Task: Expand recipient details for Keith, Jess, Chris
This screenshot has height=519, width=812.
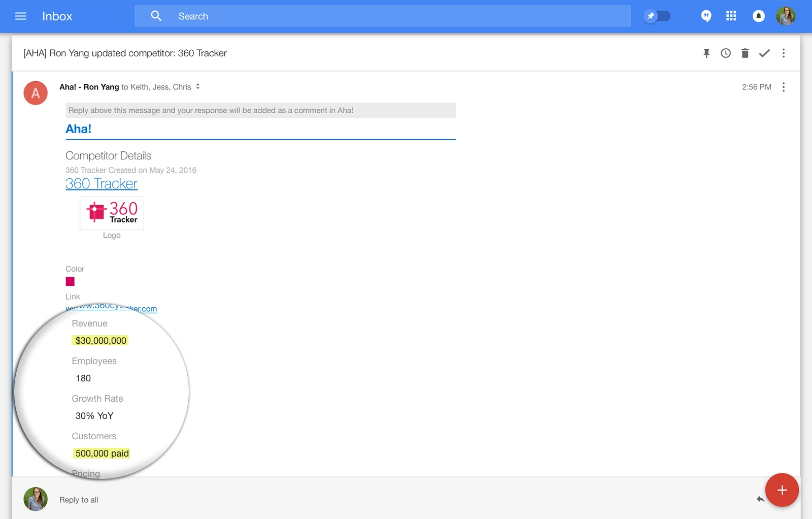Action: point(198,87)
